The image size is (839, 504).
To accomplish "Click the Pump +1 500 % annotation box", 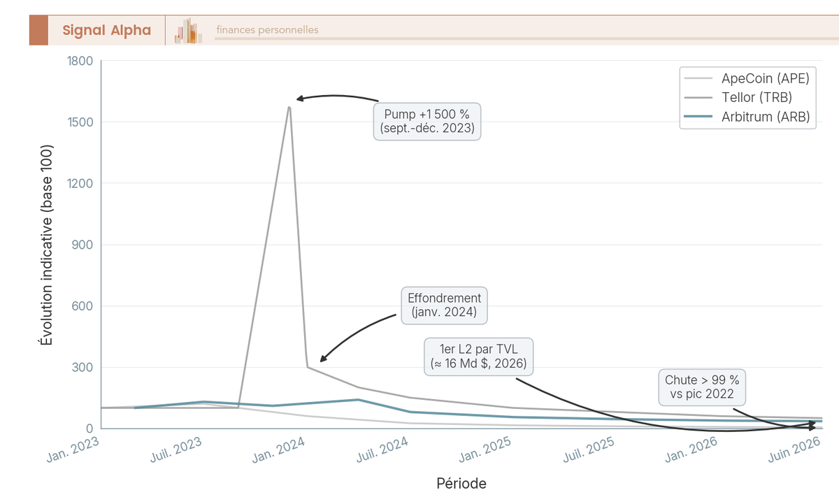I will tap(427, 122).
